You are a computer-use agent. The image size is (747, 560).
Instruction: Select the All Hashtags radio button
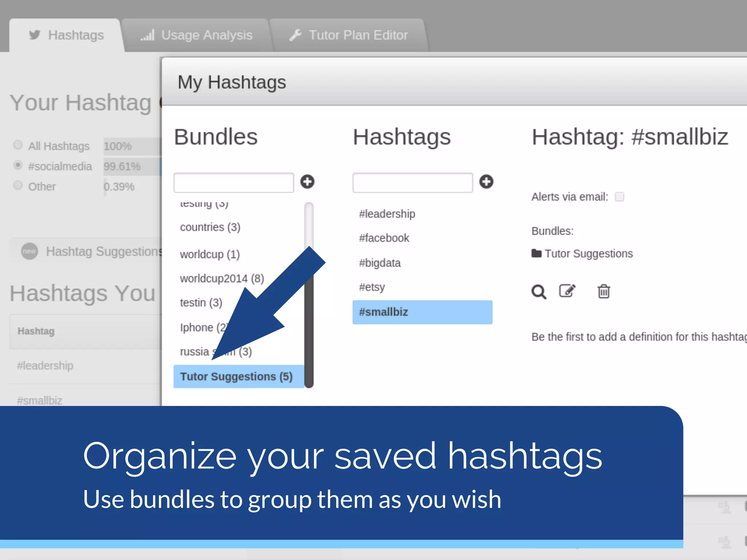click(x=18, y=145)
